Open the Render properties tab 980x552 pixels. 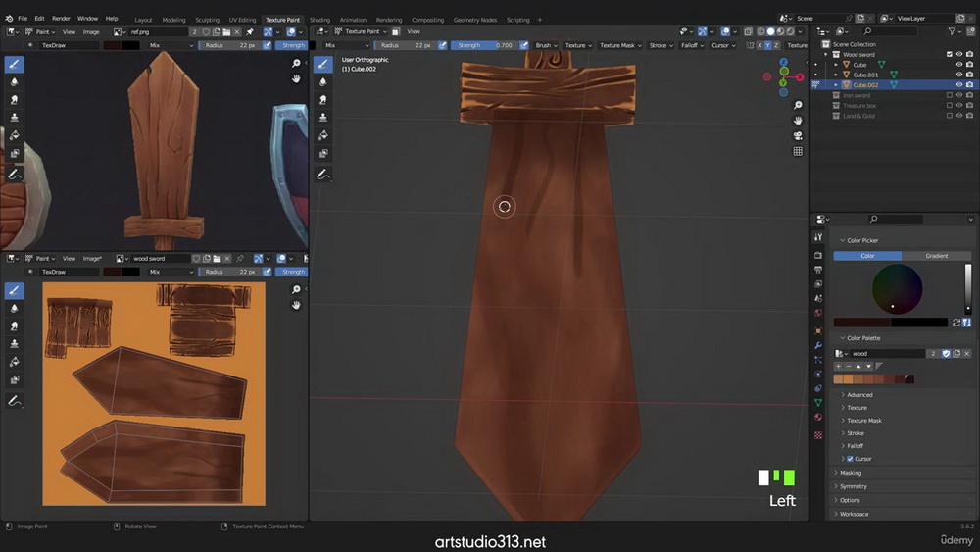pos(818,255)
